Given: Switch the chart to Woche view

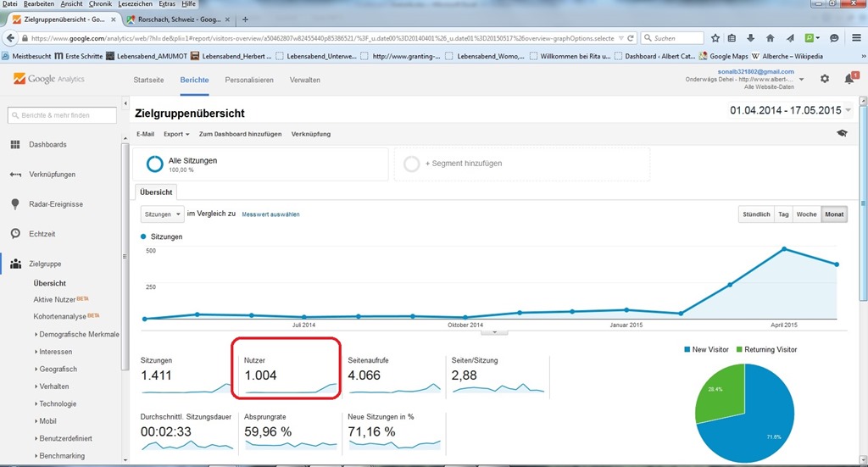Looking at the screenshot, I should point(805,214).
